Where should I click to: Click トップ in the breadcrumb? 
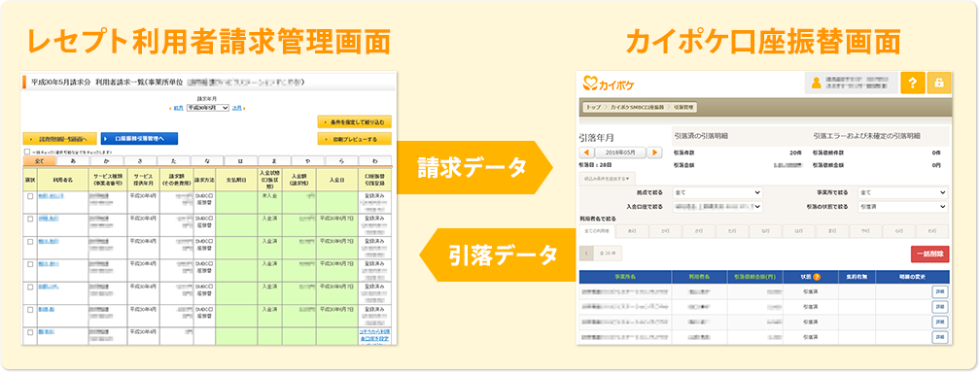(x=593, y=108)
